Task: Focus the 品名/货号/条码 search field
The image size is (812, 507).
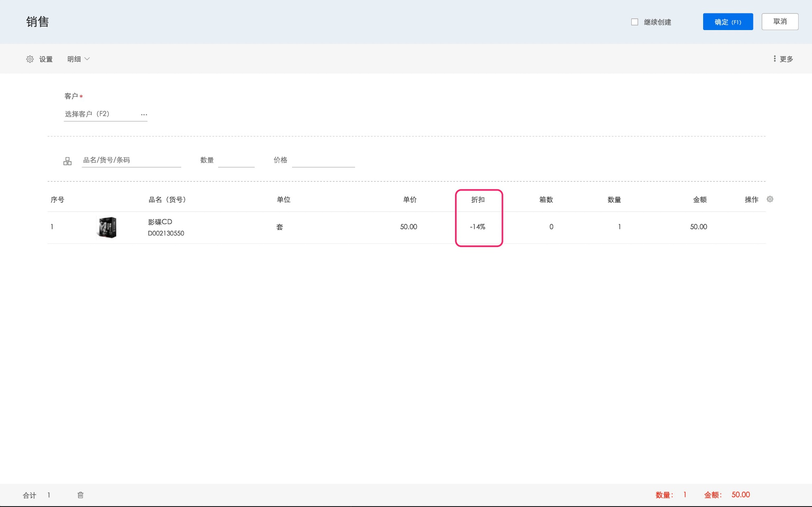Action: click(x=131, y=160)
